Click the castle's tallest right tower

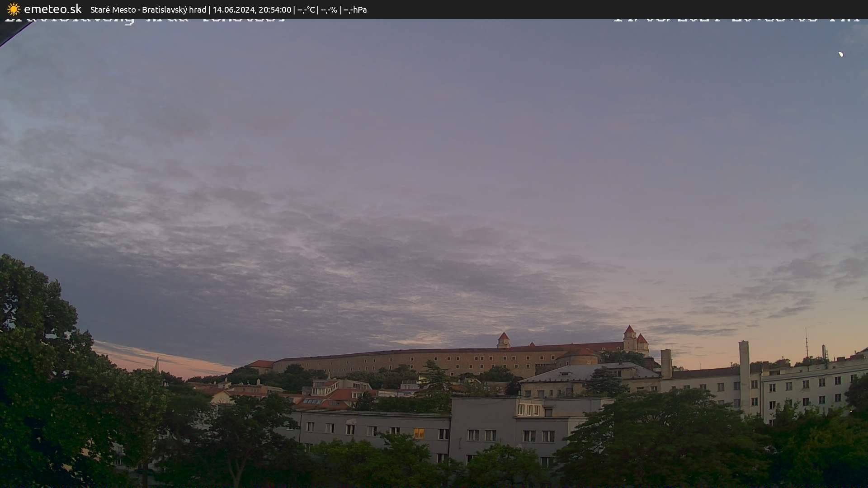629,338
